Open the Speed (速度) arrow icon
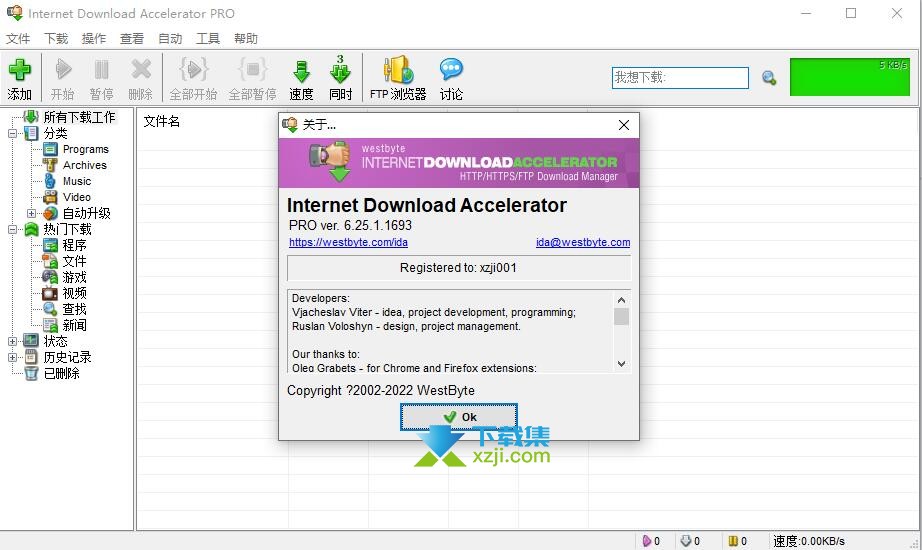Image resolution: width=922 pixels, height=550 pixels. click(301, 71)
